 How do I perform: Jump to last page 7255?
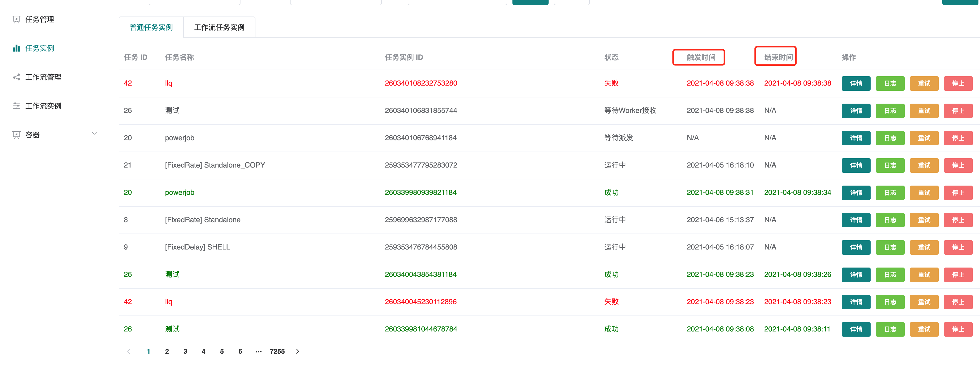pos(277,352)
